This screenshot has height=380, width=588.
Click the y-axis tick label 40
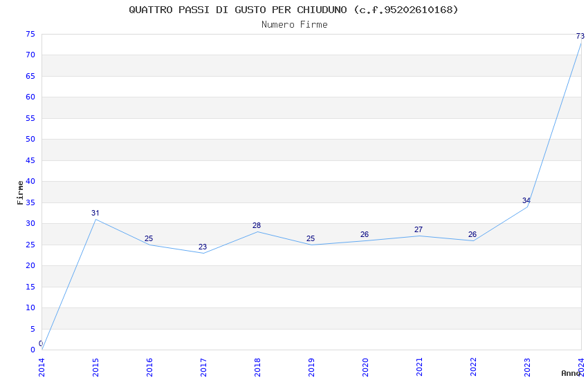30,181
